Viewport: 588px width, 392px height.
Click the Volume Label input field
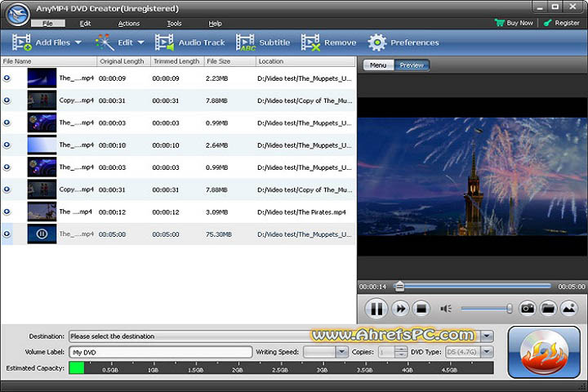[x=161, y=352]
